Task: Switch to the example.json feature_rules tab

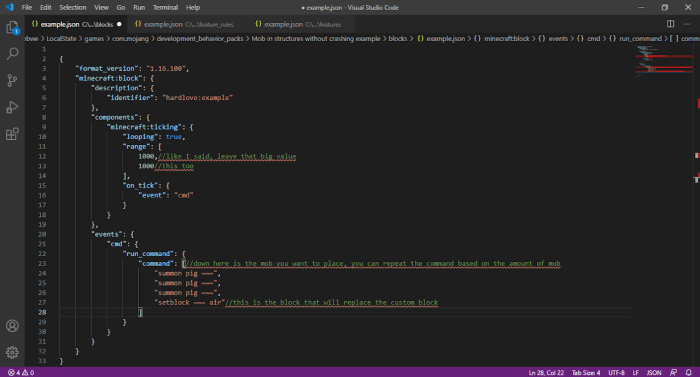Action: (188, 24)
